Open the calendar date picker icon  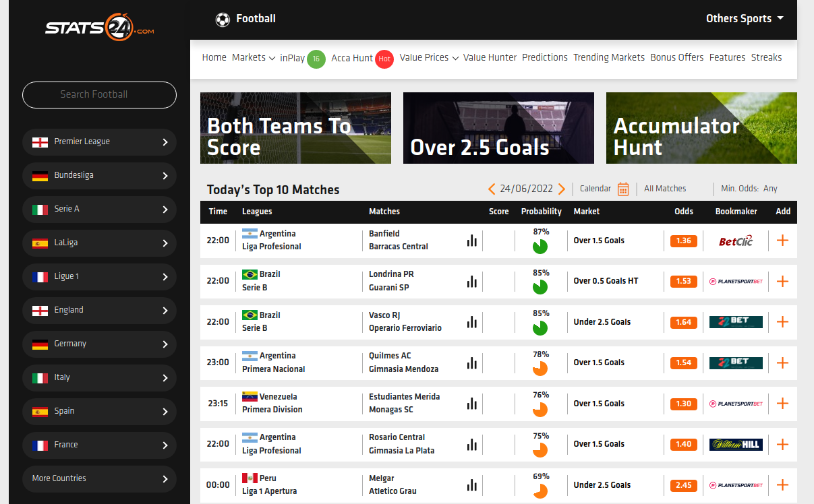(x=623, y=189)
